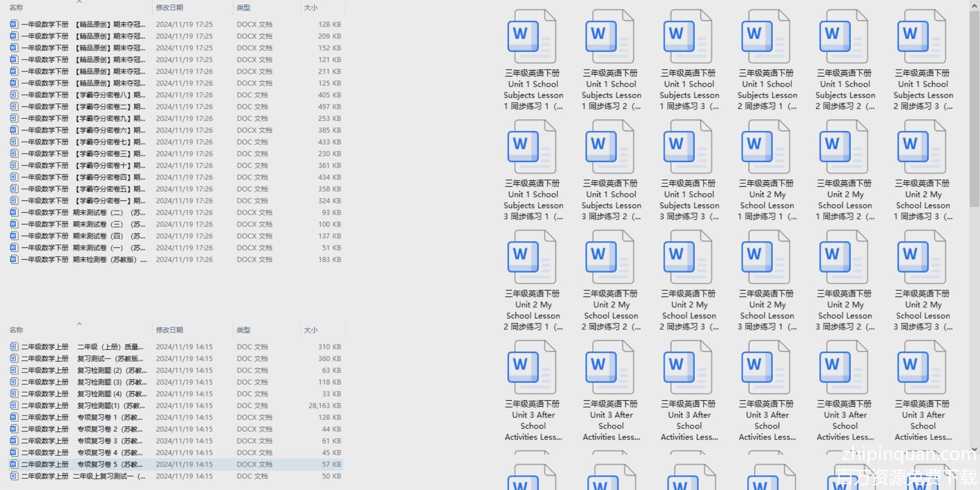This screenshot has width=980, height=490.
Task: Click the file icon beside 学霸夺分密卷八
Action: click(x=14, y=95)
